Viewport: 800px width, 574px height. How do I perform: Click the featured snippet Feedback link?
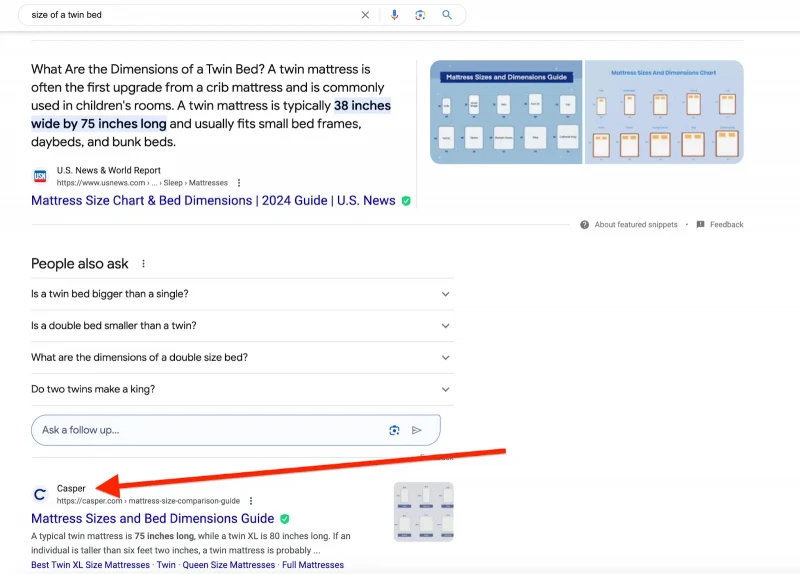pyautogui.click(x=727, y=224)
